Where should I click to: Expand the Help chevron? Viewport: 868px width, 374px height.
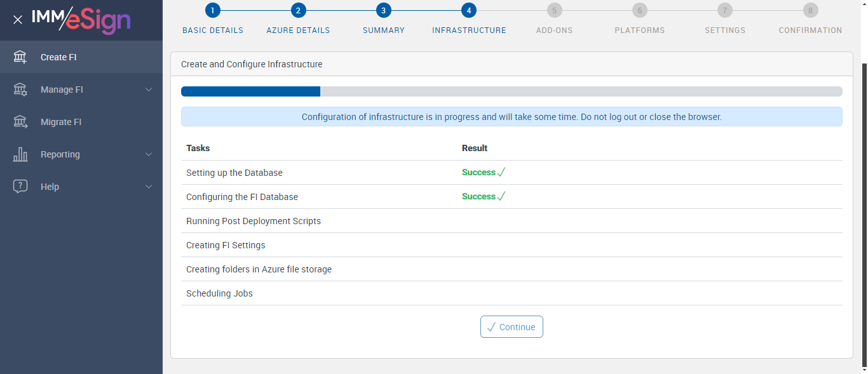point(149,187)
